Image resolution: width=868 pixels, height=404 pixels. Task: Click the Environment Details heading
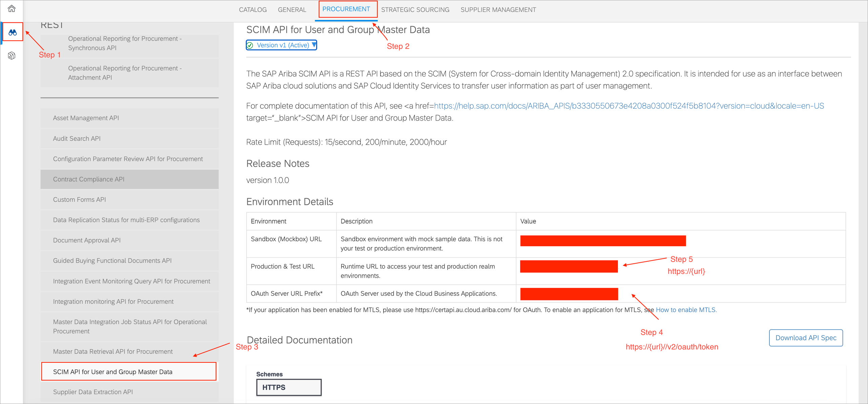click(x=290, y=201)
